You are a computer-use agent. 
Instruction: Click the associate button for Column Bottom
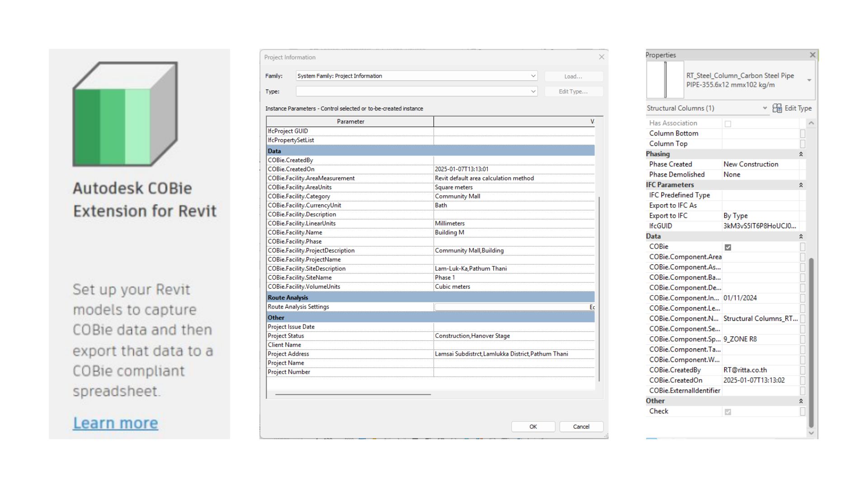coord(802,134)
